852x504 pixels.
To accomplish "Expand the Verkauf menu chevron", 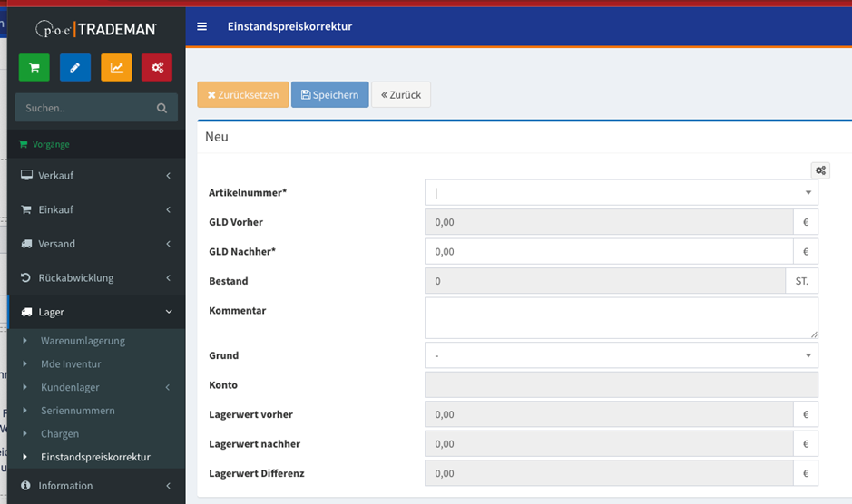I will (169, 176).
